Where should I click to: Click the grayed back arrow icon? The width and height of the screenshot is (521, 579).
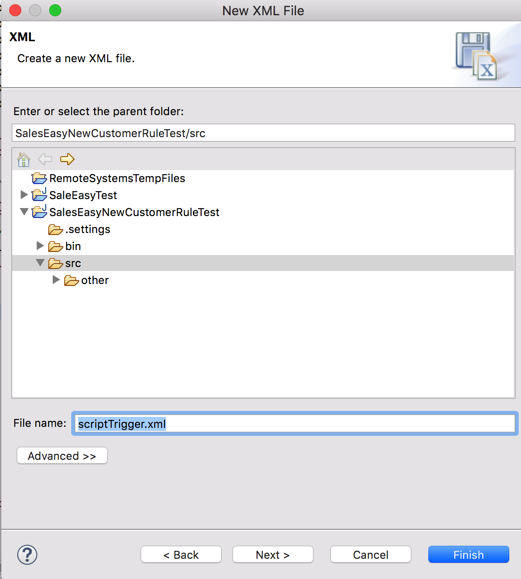point(45,159)
